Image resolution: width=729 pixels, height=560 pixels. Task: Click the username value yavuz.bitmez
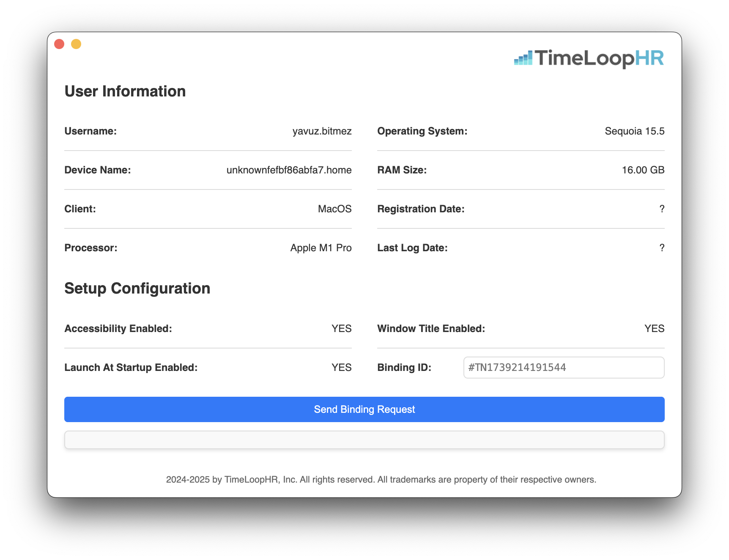click(322, 131)
